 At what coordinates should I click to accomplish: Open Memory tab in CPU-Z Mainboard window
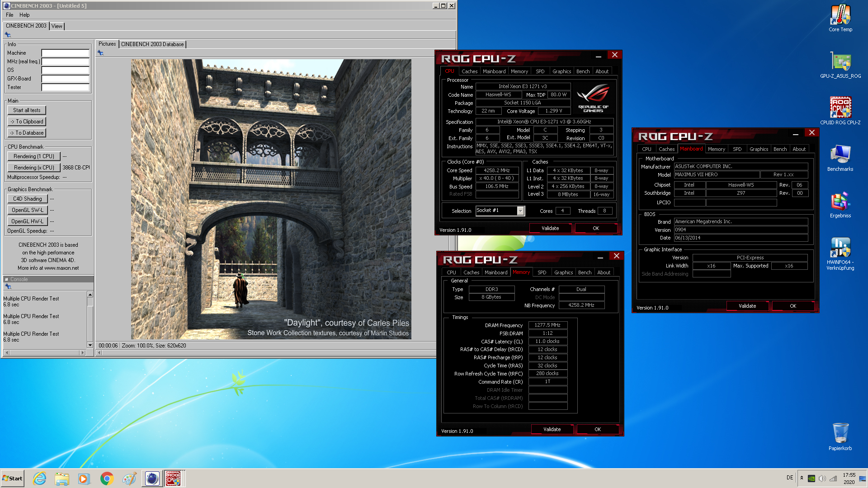click(716, 149)
